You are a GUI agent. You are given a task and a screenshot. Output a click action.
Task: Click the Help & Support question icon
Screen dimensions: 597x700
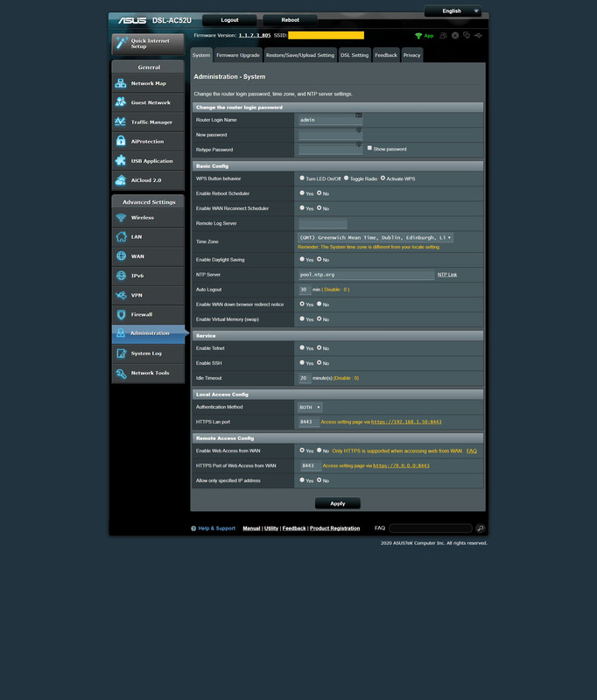pyautogui.click(x=193, y=528)
